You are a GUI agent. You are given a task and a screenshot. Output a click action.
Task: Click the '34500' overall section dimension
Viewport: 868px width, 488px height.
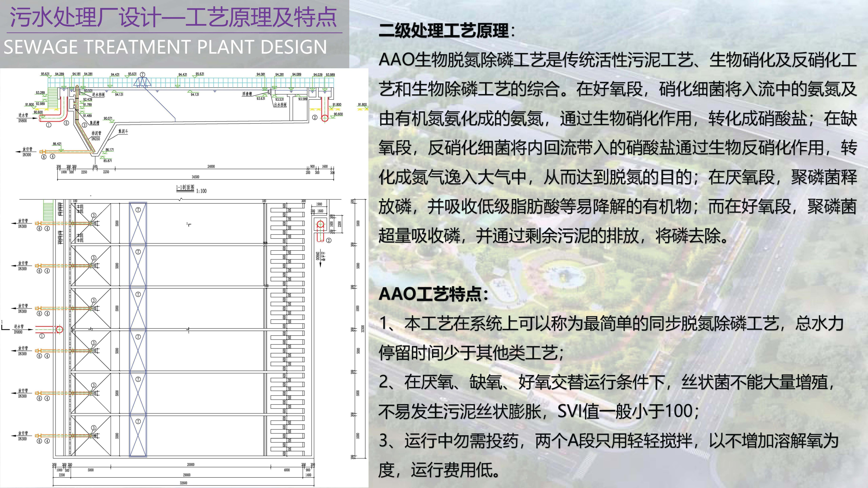(x=195, y=177)
